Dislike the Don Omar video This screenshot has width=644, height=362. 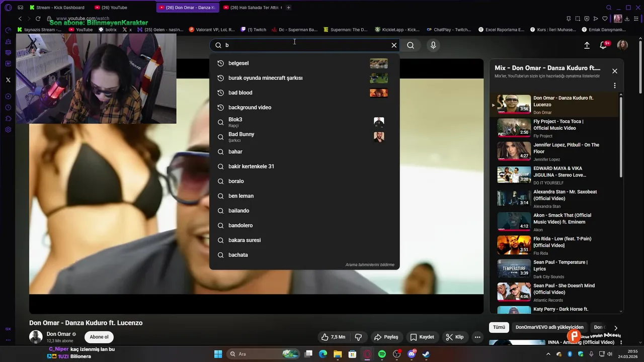point(359,337)
